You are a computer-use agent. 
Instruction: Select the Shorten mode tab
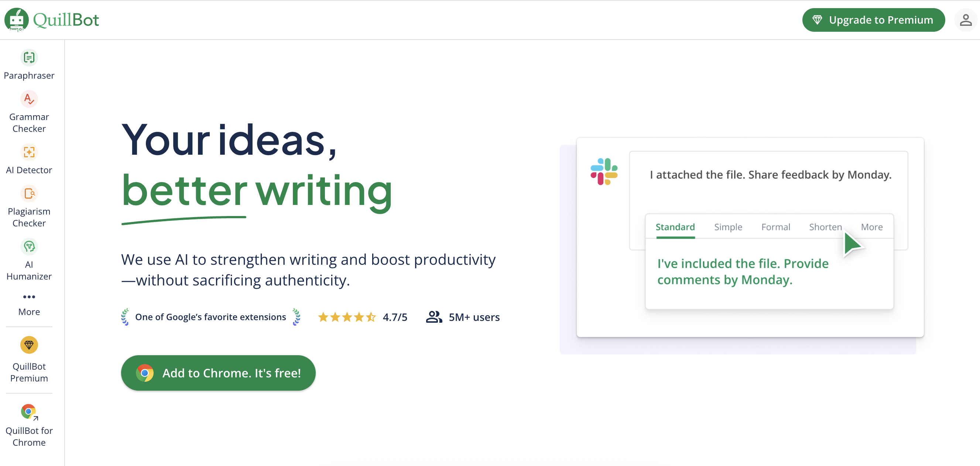(x=825, y=227)
